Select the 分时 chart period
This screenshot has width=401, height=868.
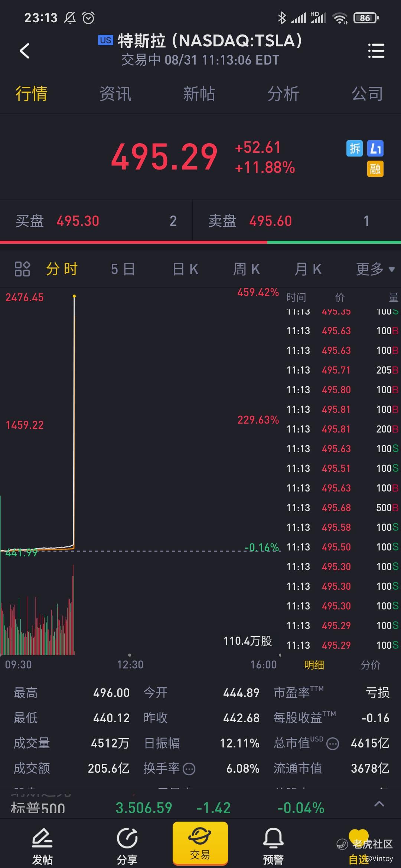tap(62, 269)
